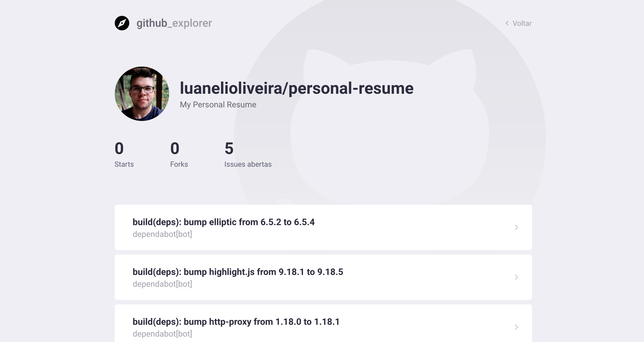Click chevron arrow on elliptic issue card
644x342 pixels.
pyautogui.click(x=516, y=227)
